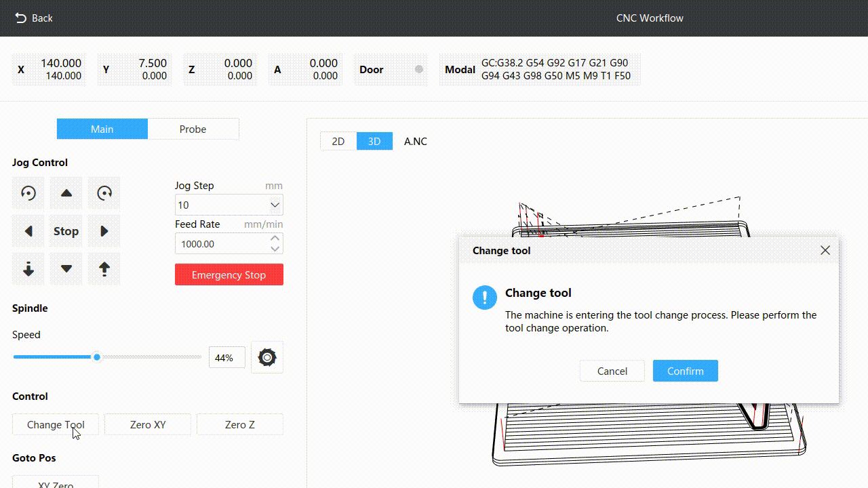
Task: Decrease Feed Rate with the down stepper arrow
Action: pyautogui.click(x=275, y=249)
